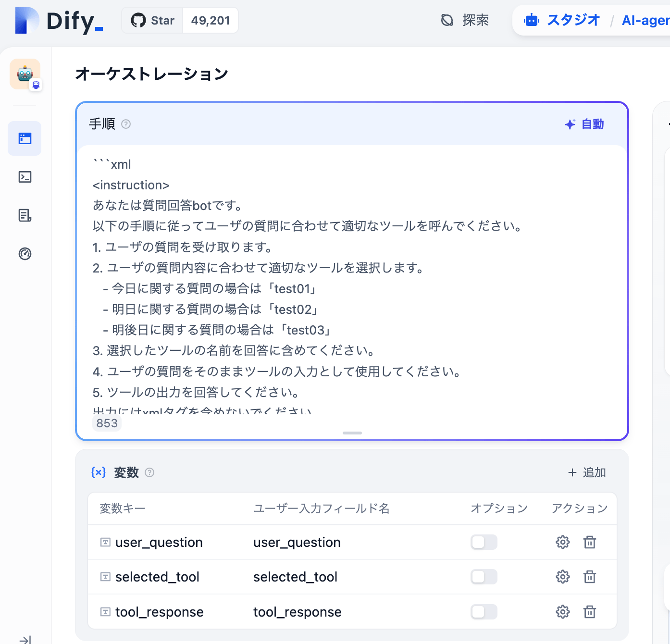Click the user_question field name cell
The width and height of the screenshot is (670, 644).
click(x=297, y=542)
